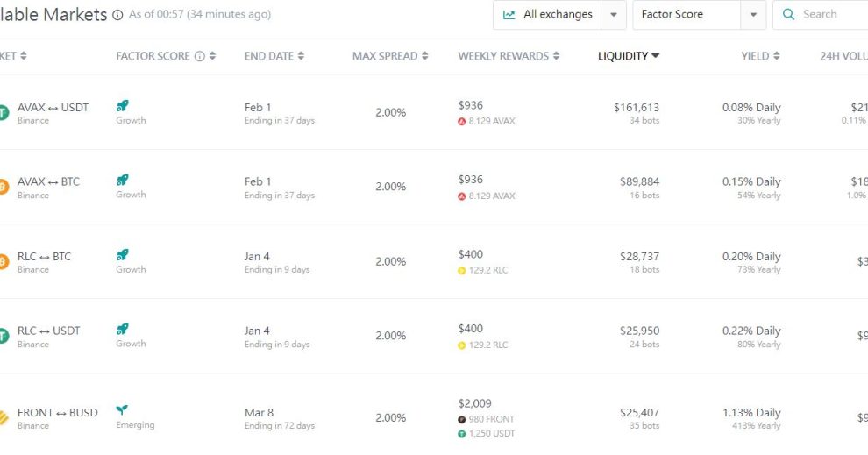Click the Factor Score column info icon

[199, 56]
